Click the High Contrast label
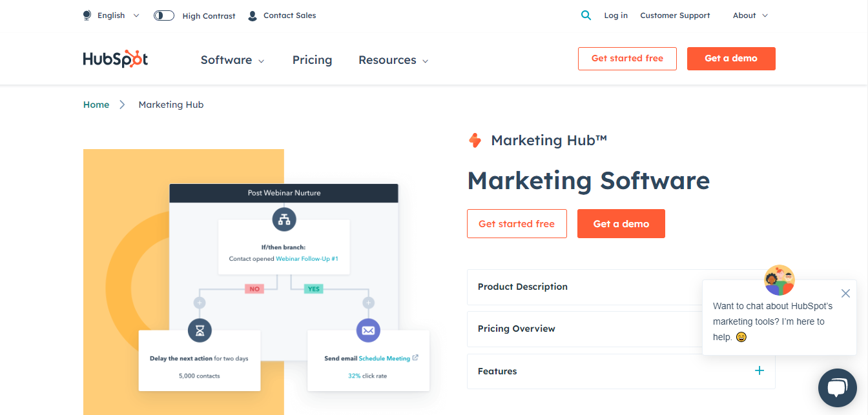Screen dimensions: 868x415 click(x=209, y=15)
